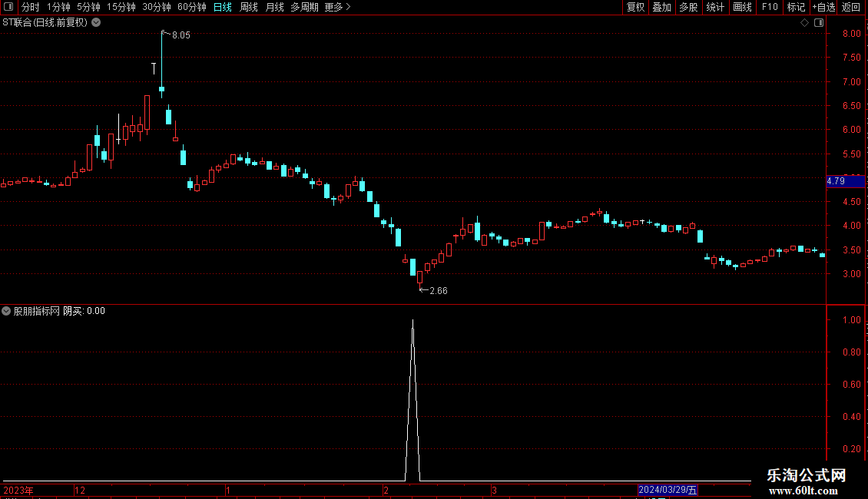Click the month 2 marker on time axis

(386, 491)
